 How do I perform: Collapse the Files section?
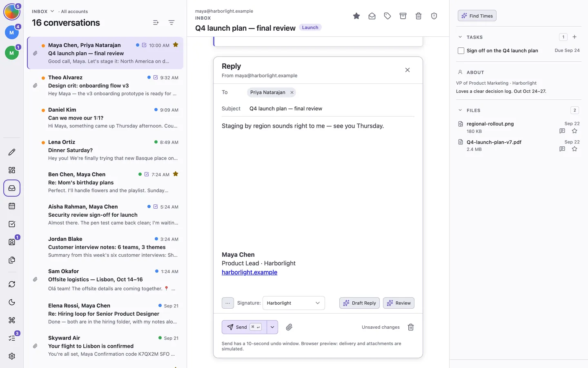tap(460, 110)
